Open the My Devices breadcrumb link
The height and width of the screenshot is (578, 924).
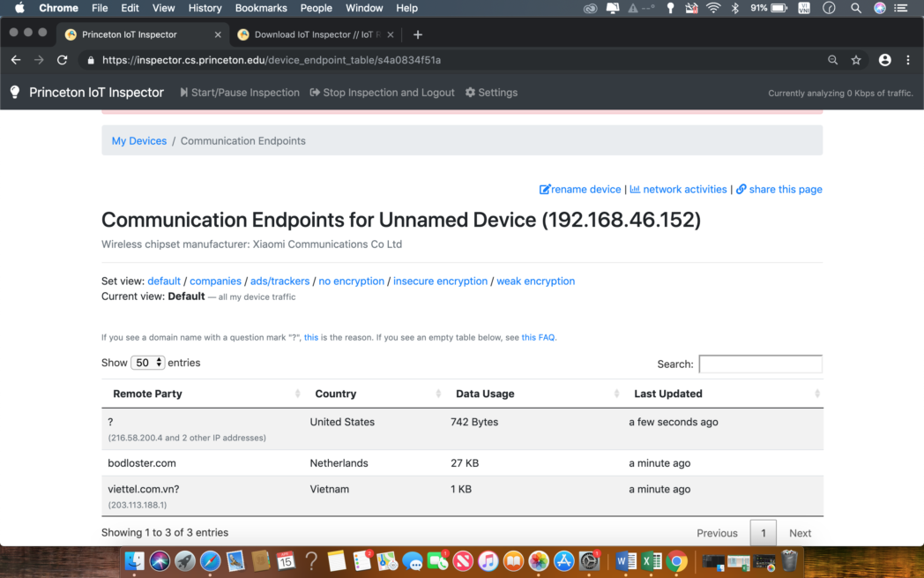(139, 141)
